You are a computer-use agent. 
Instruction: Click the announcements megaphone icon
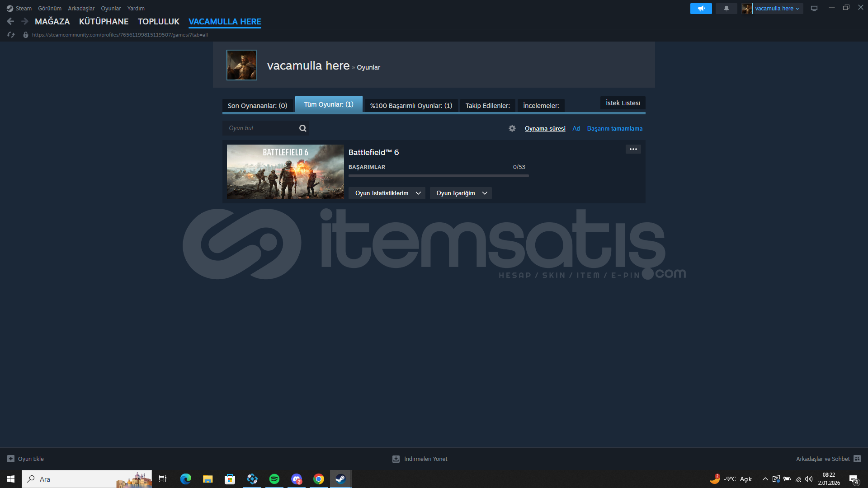[701, 9]
